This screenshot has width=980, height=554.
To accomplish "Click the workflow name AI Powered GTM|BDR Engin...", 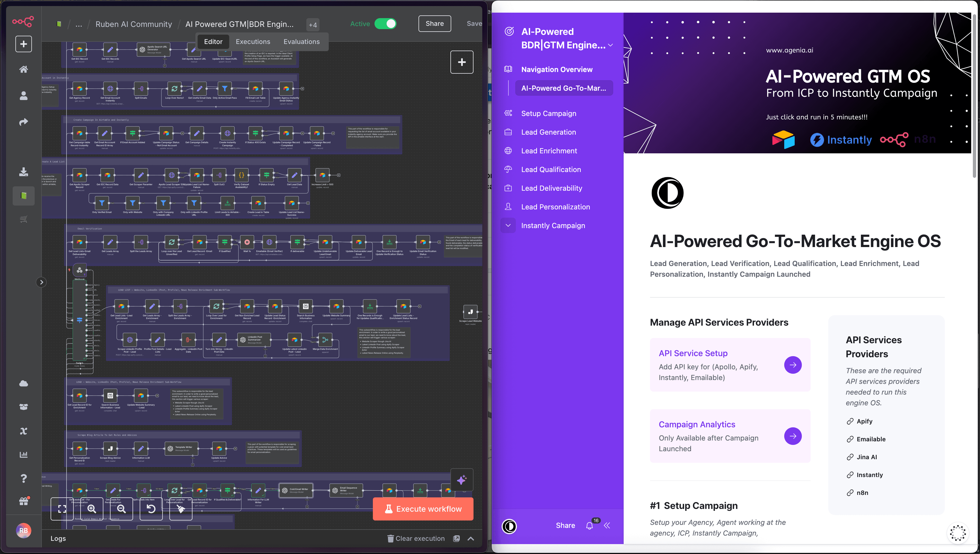I will [x=240, y=24].
